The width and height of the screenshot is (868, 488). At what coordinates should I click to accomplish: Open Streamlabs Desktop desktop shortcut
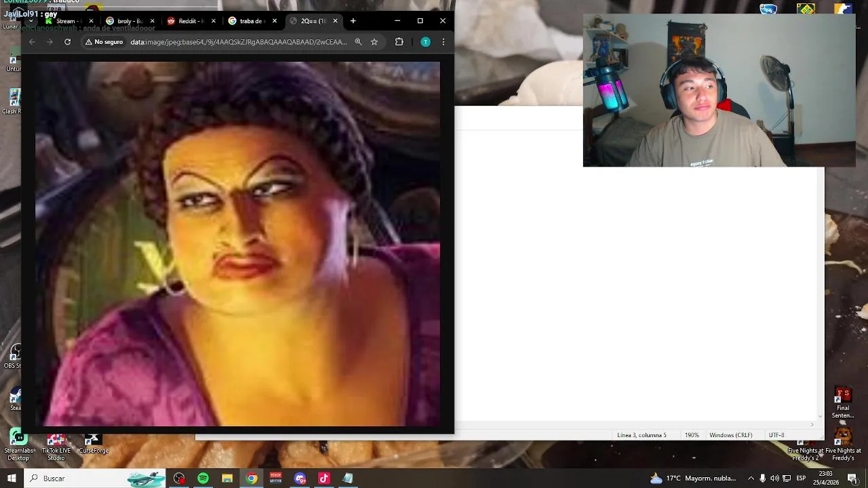pyautogui.click(x=18, y=445)
